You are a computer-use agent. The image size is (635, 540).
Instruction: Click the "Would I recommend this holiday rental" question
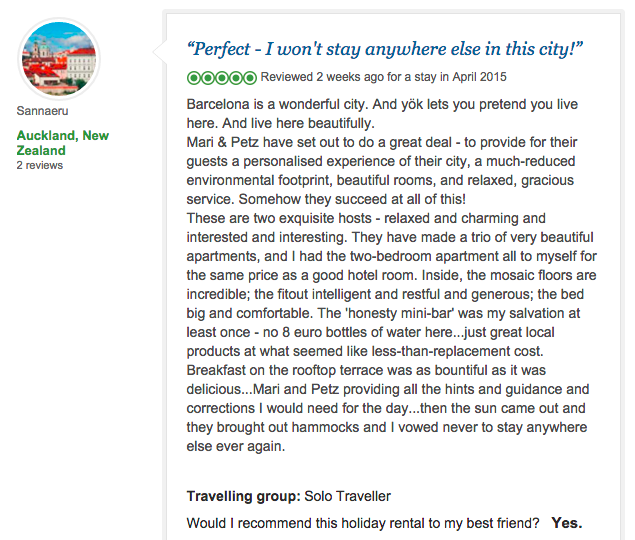coord(363,523)
